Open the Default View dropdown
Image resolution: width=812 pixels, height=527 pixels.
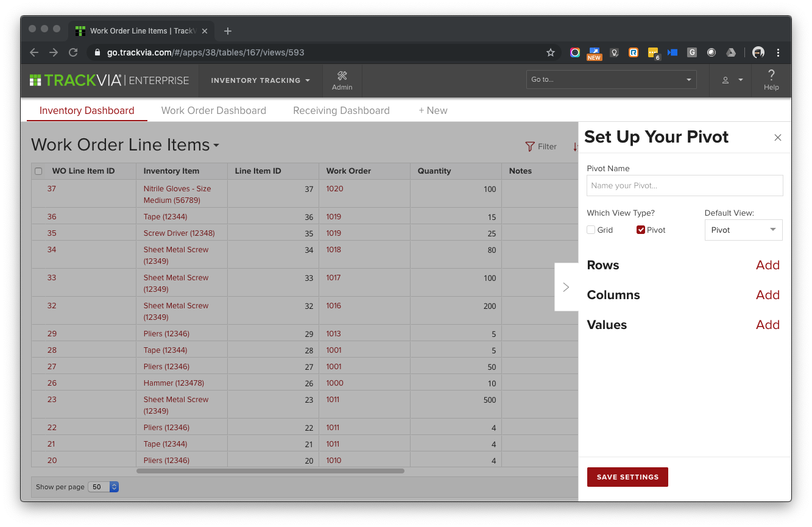[x=743, y=230]
